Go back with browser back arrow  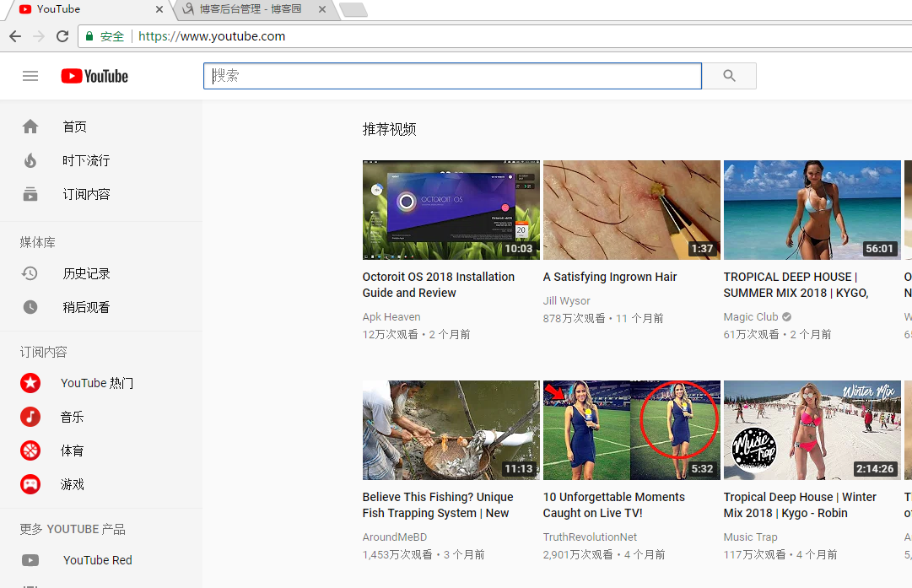(15, 36)
